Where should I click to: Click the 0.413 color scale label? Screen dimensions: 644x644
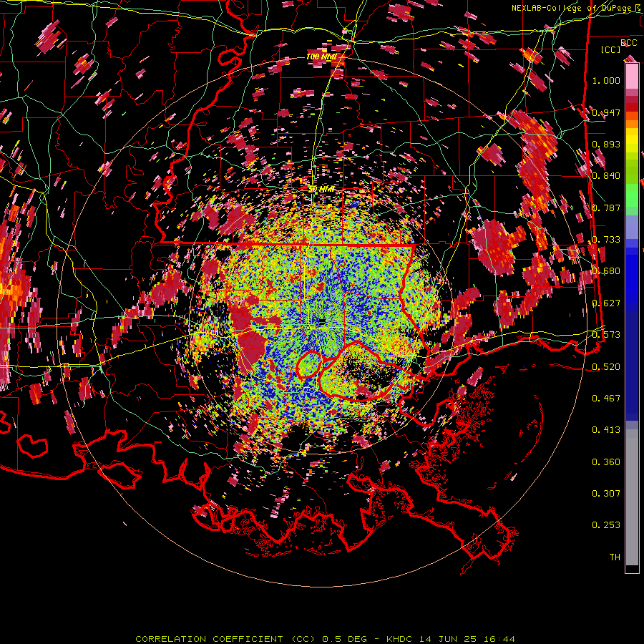click(606, 430)
